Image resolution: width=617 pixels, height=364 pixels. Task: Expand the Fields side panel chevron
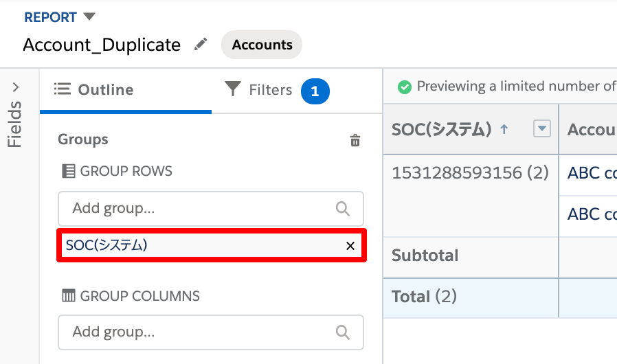(15, 87)
